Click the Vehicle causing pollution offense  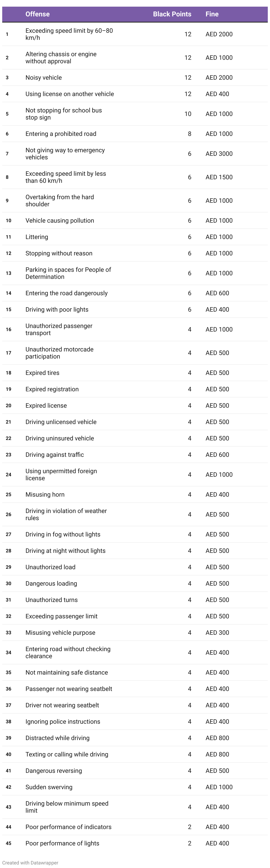pos(60,220)
